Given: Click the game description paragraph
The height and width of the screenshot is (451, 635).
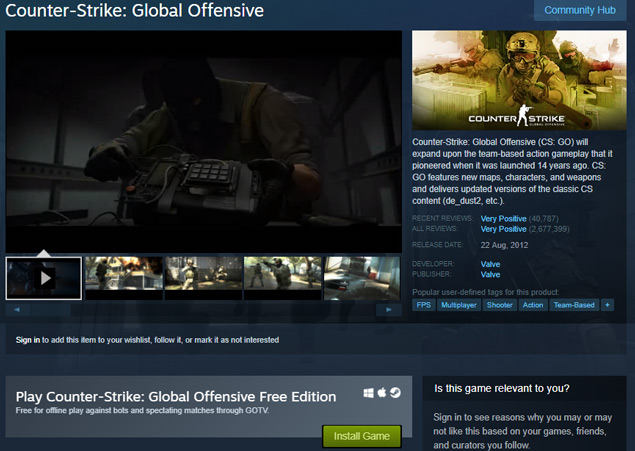Looking at the screenshot, I should 512,171.
